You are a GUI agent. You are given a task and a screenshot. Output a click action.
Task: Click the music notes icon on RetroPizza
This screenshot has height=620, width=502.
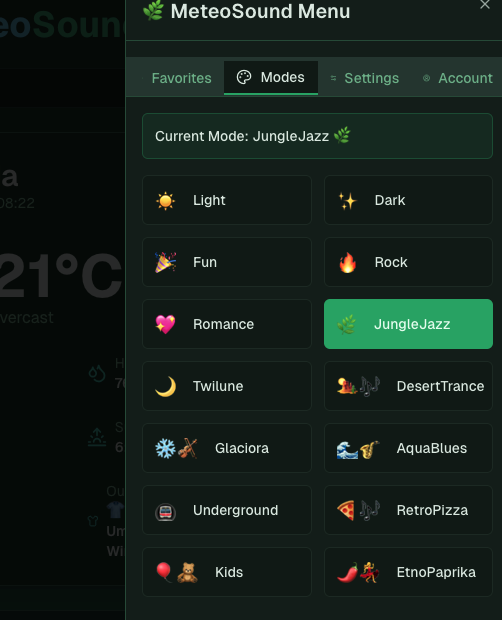pos(370,510)
